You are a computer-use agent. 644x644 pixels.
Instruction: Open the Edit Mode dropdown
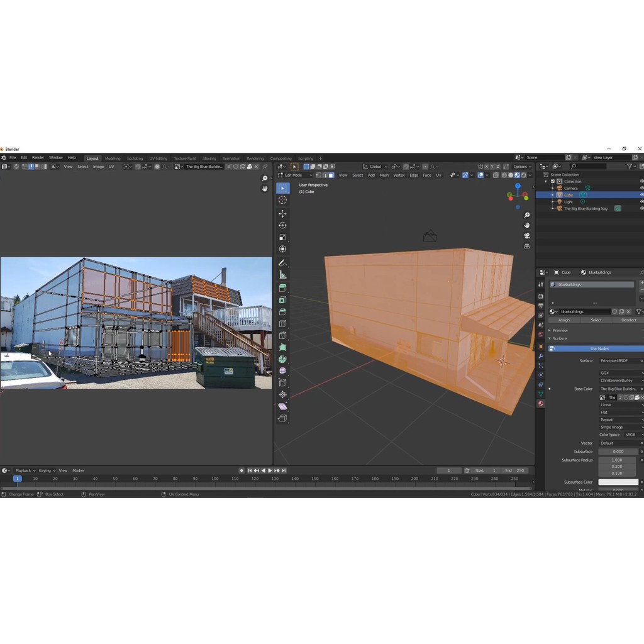click(297, 175)
